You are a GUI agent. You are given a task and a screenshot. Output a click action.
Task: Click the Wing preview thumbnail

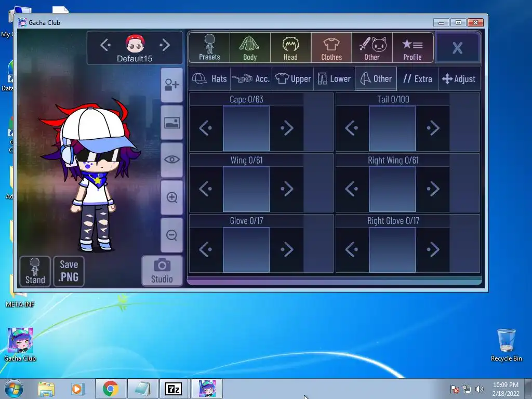[x=246, y=189]
